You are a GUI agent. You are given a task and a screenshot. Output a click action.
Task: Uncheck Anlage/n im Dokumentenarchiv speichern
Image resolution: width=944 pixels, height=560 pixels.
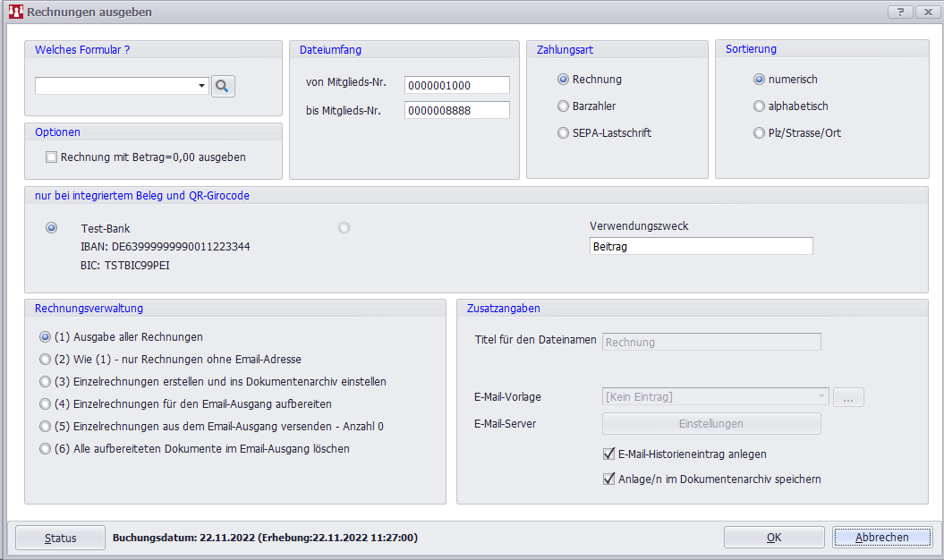click(x=609, y=479)
